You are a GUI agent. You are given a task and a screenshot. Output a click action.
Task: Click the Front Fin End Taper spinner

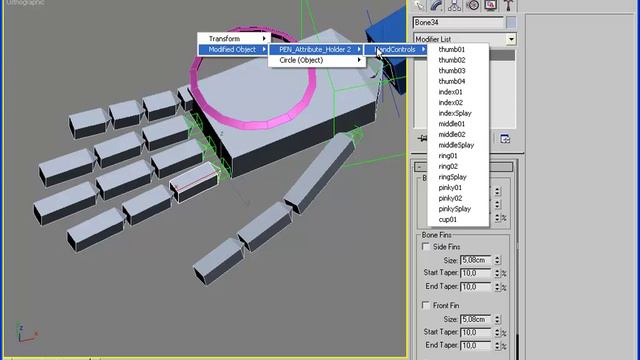point(497,345)
